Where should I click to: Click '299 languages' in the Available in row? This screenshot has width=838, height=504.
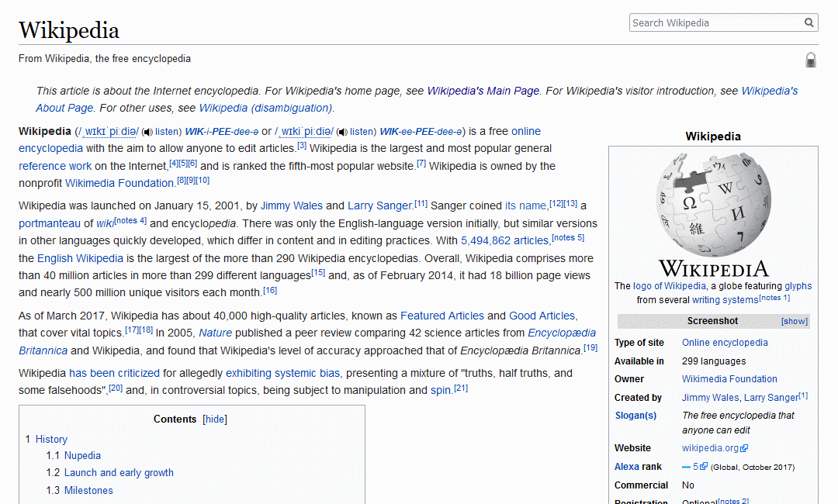click(714, 361)
